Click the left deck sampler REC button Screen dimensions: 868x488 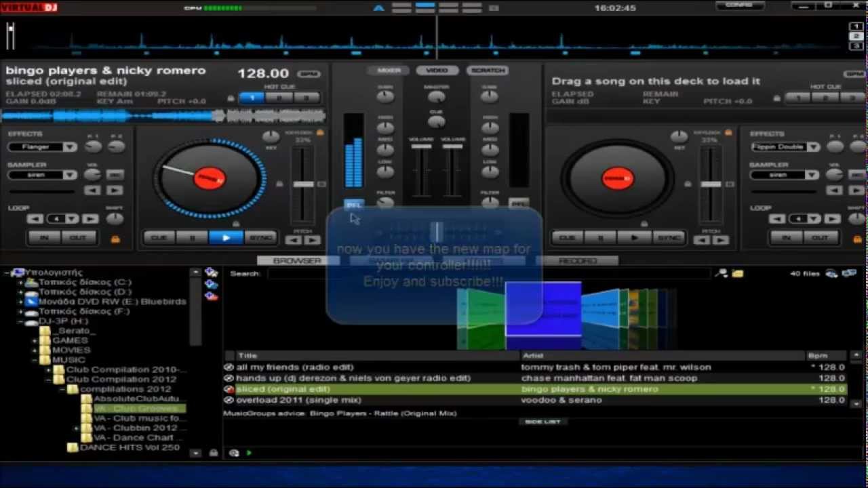click(x=115, y=175)
